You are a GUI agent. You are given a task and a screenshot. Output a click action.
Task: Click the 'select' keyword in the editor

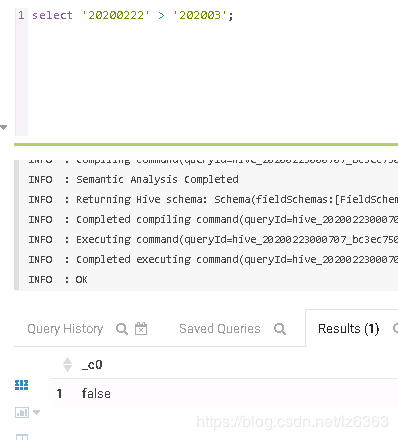click(52, 15)
